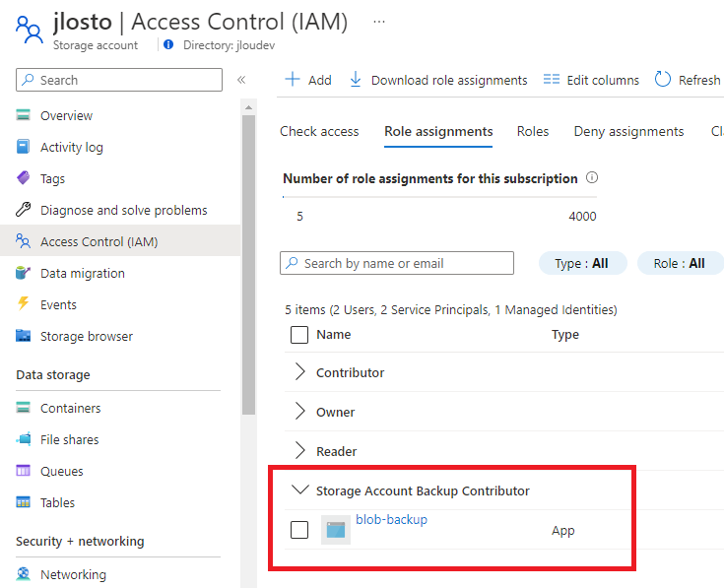
Task: Open Diagnose and solve problems
Action: pyautogui.click(x=123, y=210)
